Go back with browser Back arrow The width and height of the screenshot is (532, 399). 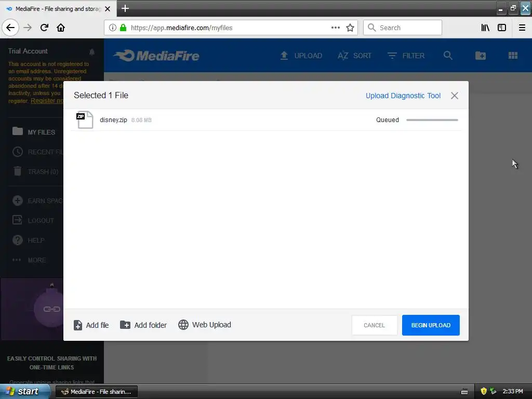[x=10, y=28]
